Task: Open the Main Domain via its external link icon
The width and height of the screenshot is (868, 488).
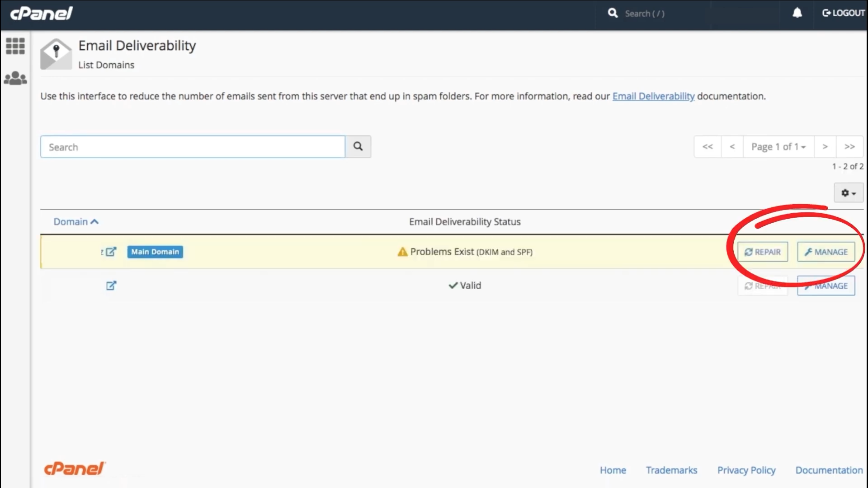Action: [111, 252]
